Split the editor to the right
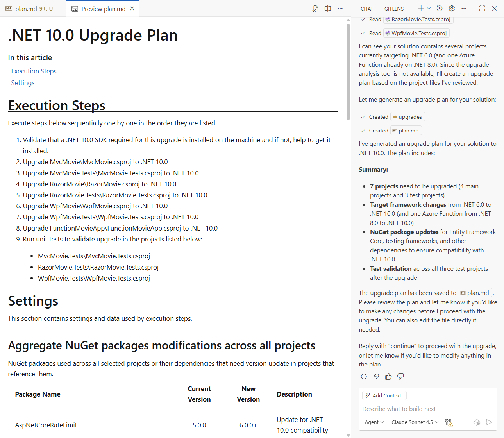504x438 pixels. 328,9
